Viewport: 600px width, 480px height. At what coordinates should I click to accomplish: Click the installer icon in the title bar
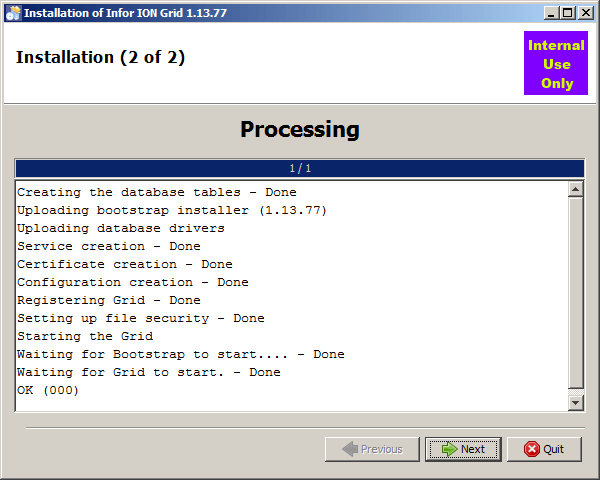(12, 13)
